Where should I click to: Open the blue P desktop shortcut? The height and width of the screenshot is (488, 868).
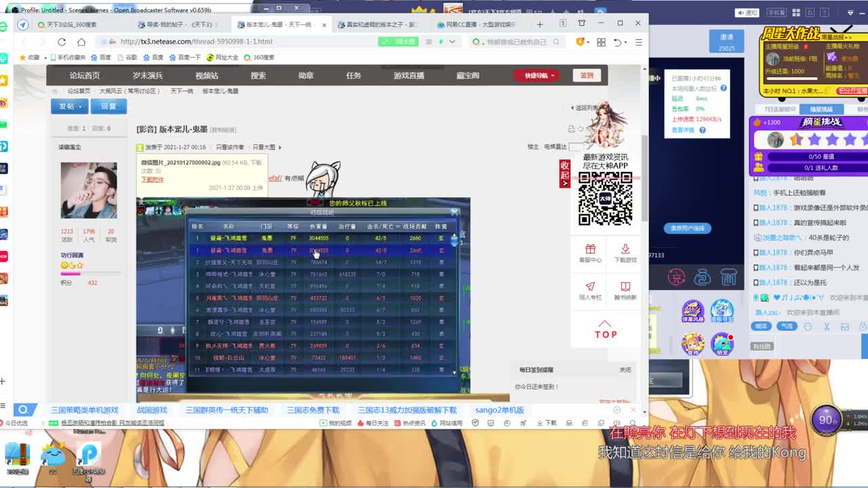tap(89, 455)
